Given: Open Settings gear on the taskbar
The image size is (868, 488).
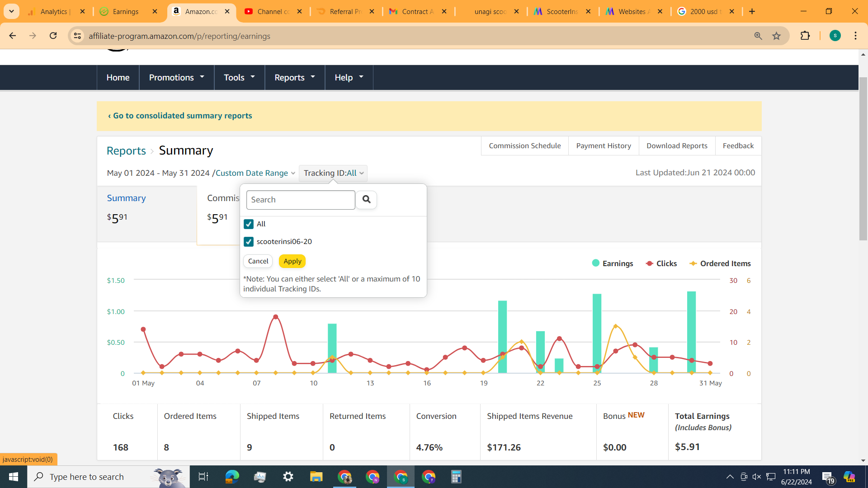Looking at the screenshot, I should pos(288,477).
